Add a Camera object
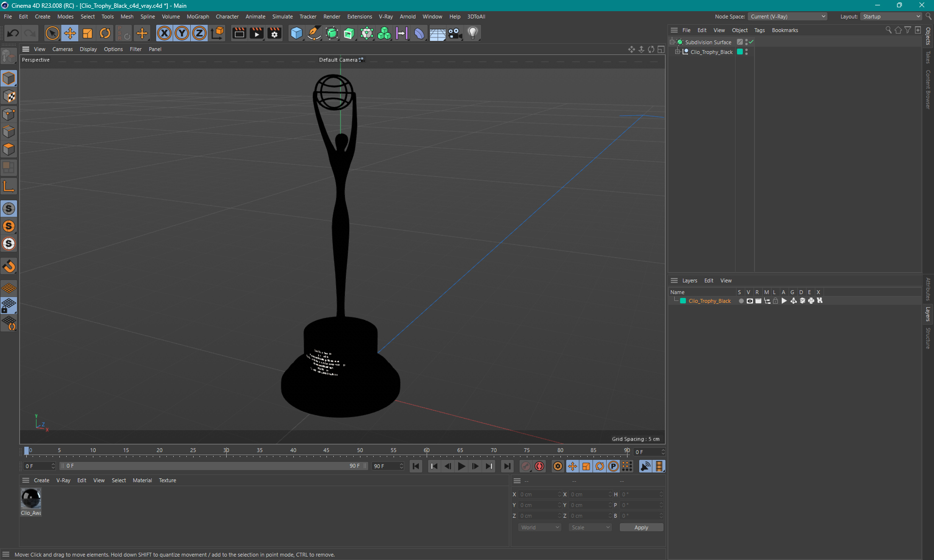The image size is (934, 560). (455, 33)
